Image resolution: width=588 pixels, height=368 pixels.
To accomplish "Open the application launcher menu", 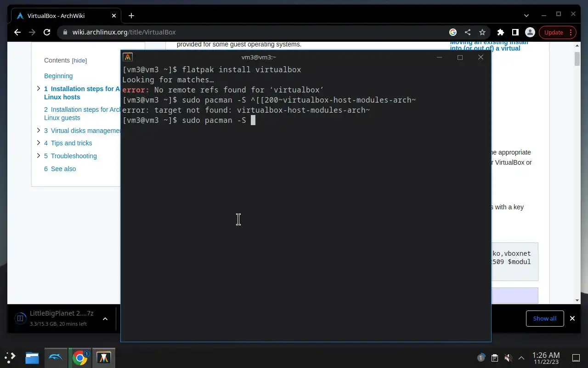I will coord(10,357).
